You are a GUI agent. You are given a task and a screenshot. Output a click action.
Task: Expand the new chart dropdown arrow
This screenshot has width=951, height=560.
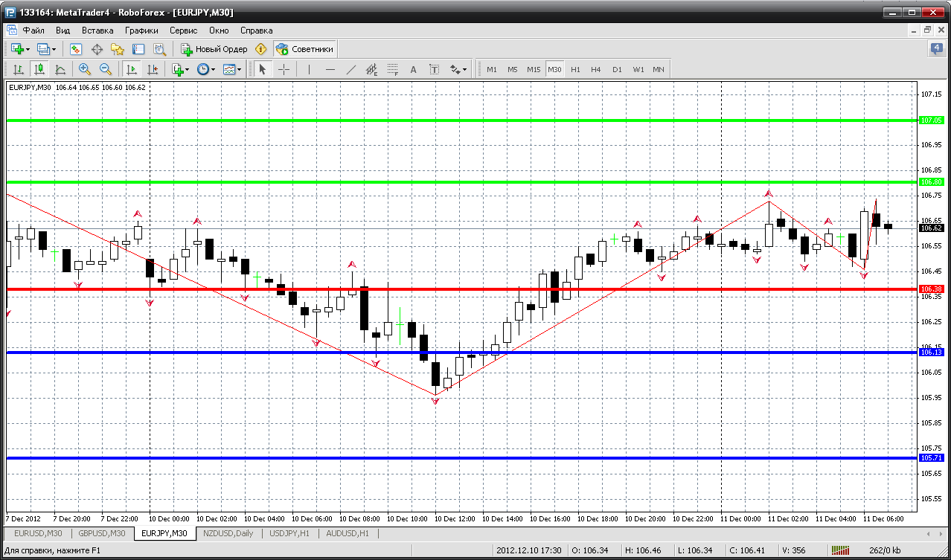click(x=28, y=50)
